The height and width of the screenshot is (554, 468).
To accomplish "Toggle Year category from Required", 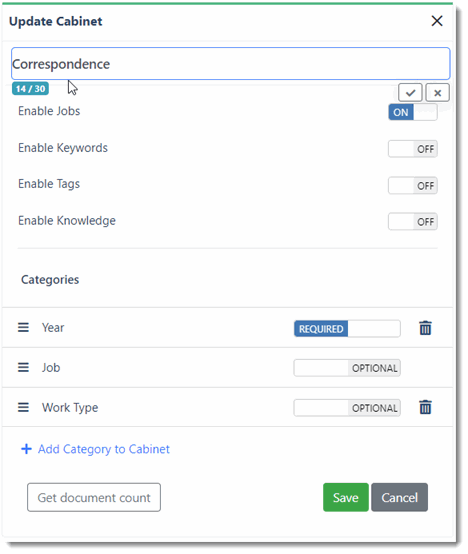I will 347,329.
